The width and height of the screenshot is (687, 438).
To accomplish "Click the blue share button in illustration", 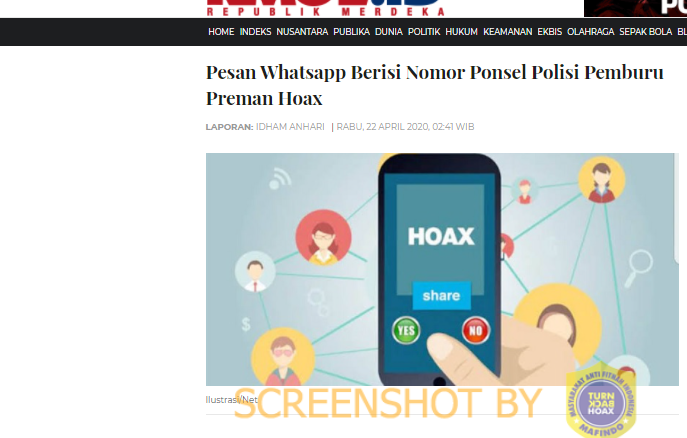I will click(x=441, y=296).
